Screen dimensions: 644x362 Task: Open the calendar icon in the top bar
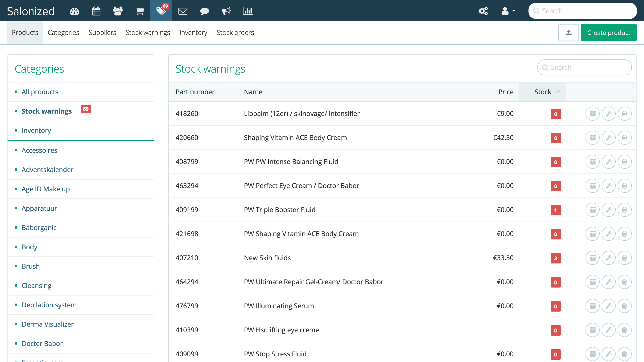point(96,11)
